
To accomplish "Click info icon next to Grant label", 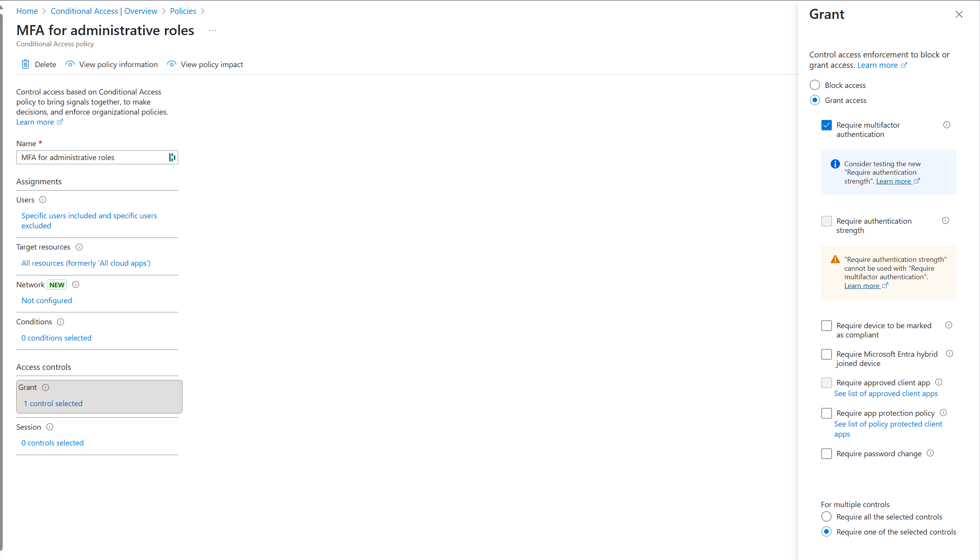I will tap(46, 388).
